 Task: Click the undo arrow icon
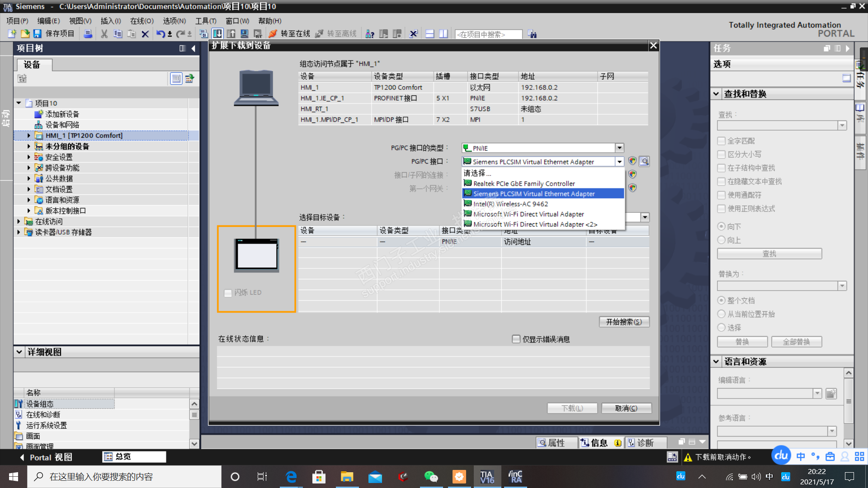pos(160,34)
